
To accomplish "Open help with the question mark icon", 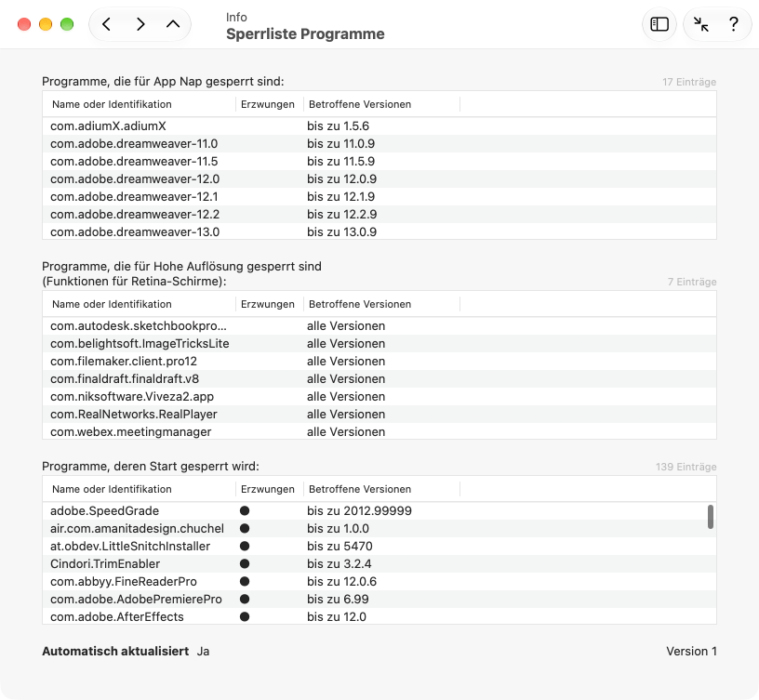I will click(x=734, y=24).
